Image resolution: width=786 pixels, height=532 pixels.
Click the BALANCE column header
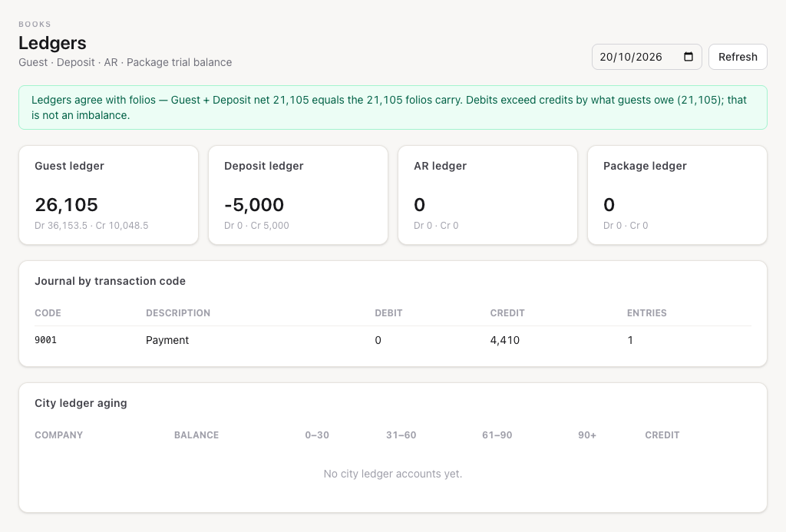coord(196,435)
